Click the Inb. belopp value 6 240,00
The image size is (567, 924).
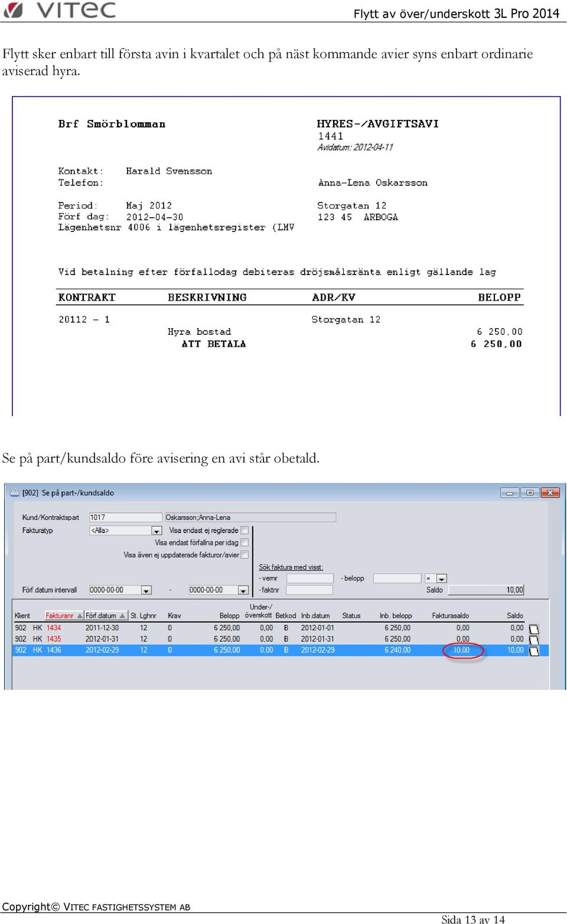pyautogui.click(x=397, y=650)
